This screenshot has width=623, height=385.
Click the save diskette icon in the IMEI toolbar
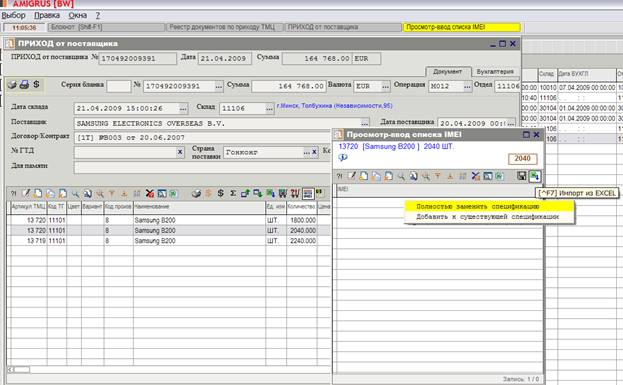coord(522,176)
